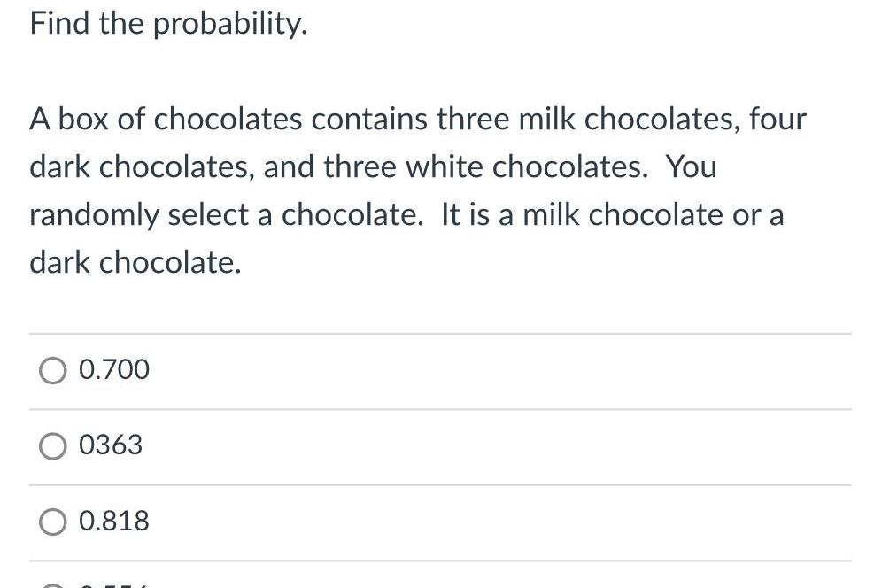The image size is (874, 588).
Task: Click the radio circle beside 0.700
Action: pyautogui.click(x=53, y=369)
